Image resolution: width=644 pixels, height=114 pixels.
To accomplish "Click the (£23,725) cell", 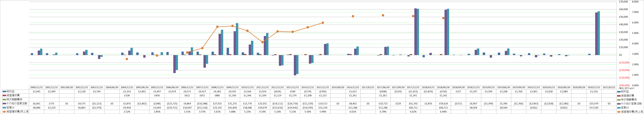I will point(172,104).
